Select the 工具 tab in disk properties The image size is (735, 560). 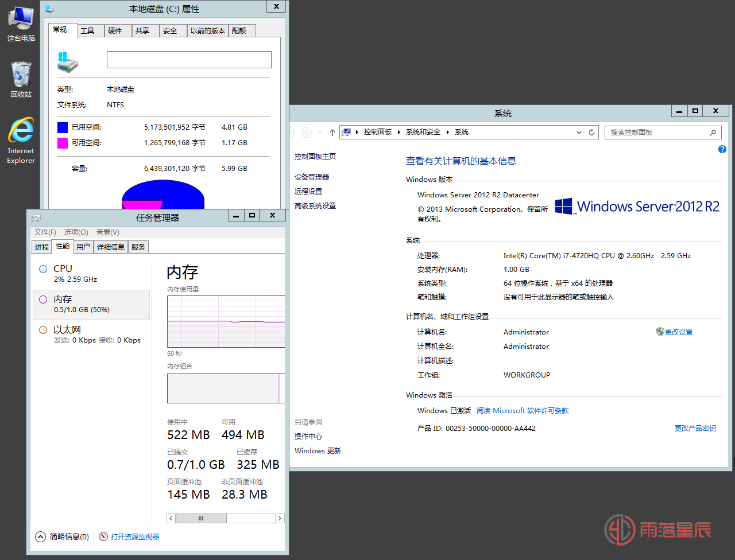pyautogui.click(x=90, y=31)
